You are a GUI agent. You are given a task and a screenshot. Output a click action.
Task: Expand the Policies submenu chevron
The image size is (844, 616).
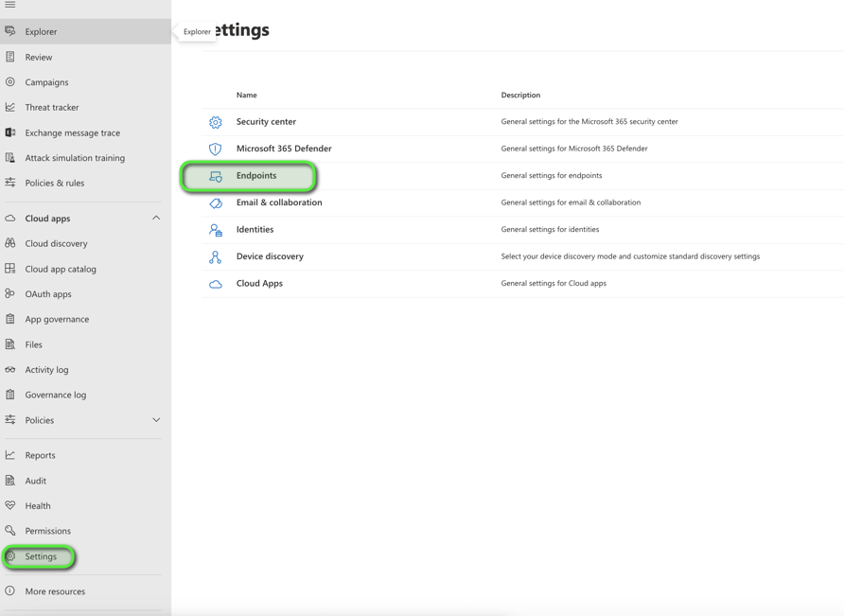click(156, 420)
